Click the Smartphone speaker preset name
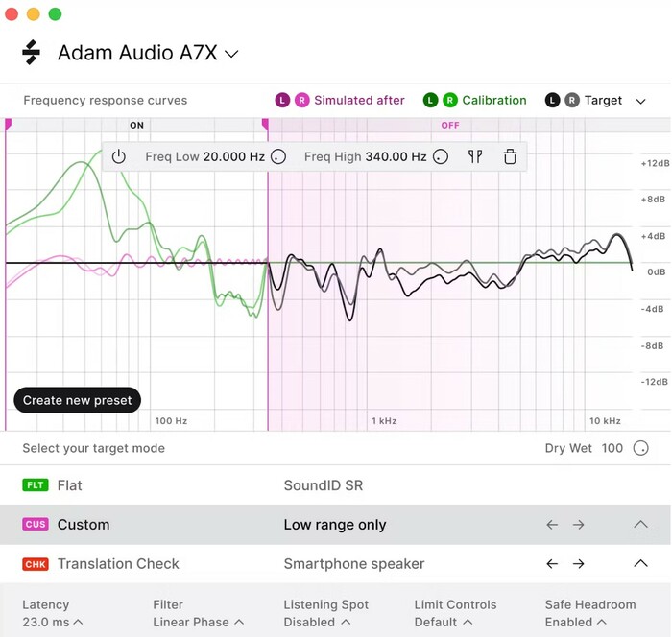This screenshot has width=672, height=637. (x=354, y=564)
